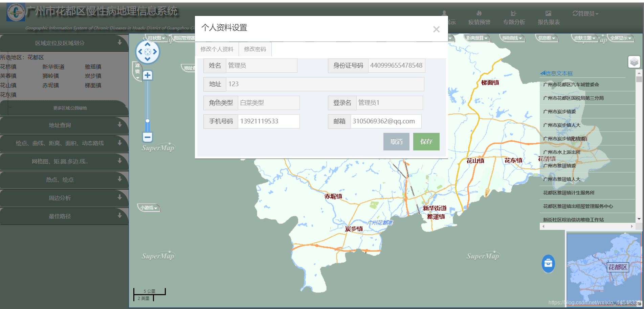The width and height of the screenshot is (644, 309).
Task: Open the 信息框 dropdown
Action: (547, 38)
